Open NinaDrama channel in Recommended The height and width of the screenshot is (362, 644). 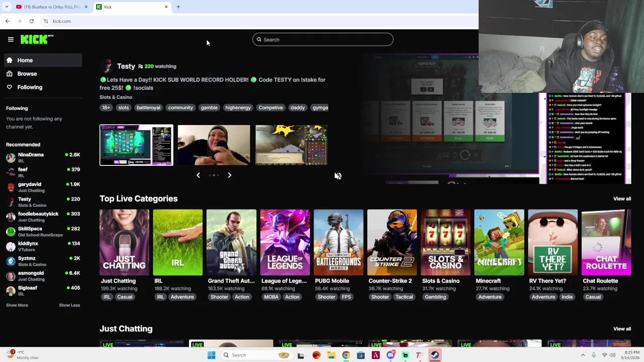tap(43, 157)
